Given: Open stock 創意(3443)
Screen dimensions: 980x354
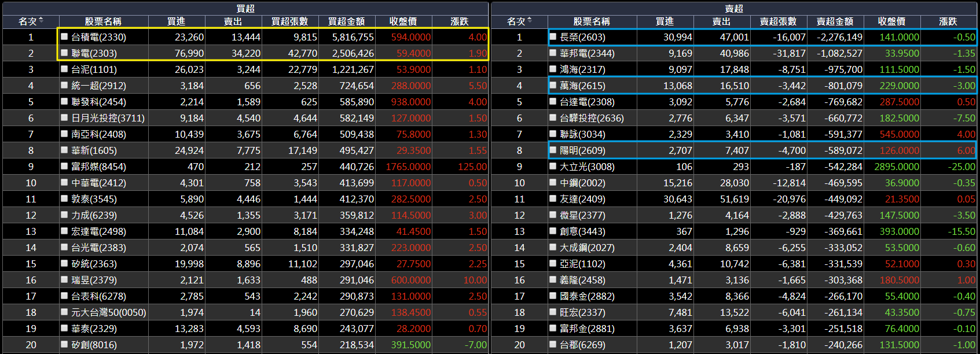Looking at the screenshot, I should [x=582, y=231].
